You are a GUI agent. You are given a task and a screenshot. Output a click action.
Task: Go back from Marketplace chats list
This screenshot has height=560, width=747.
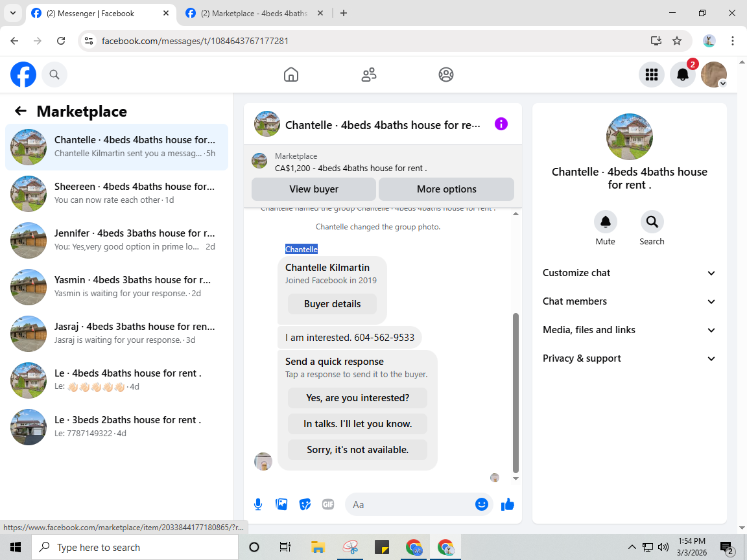21,111
